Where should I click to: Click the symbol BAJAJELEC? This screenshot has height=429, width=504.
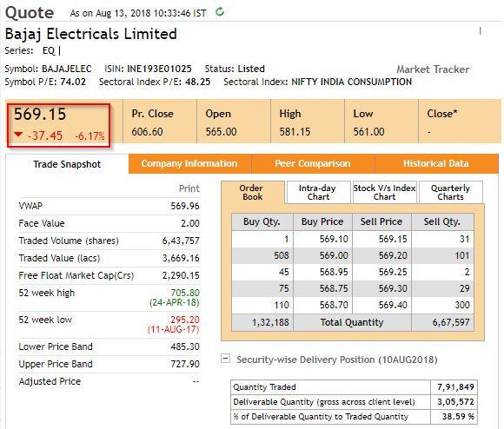[67, 69]
